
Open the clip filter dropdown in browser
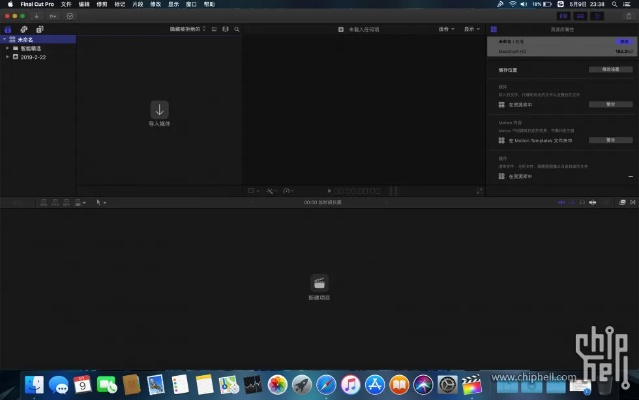coord(189,29)
